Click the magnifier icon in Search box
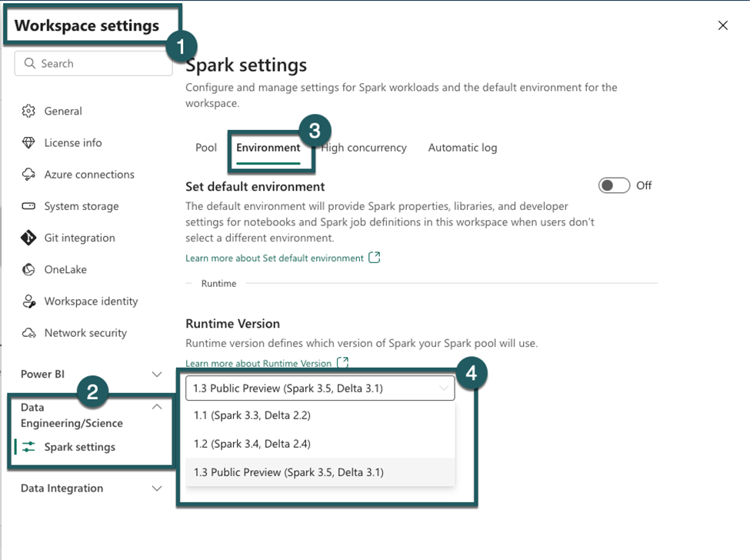 [30, 63]
